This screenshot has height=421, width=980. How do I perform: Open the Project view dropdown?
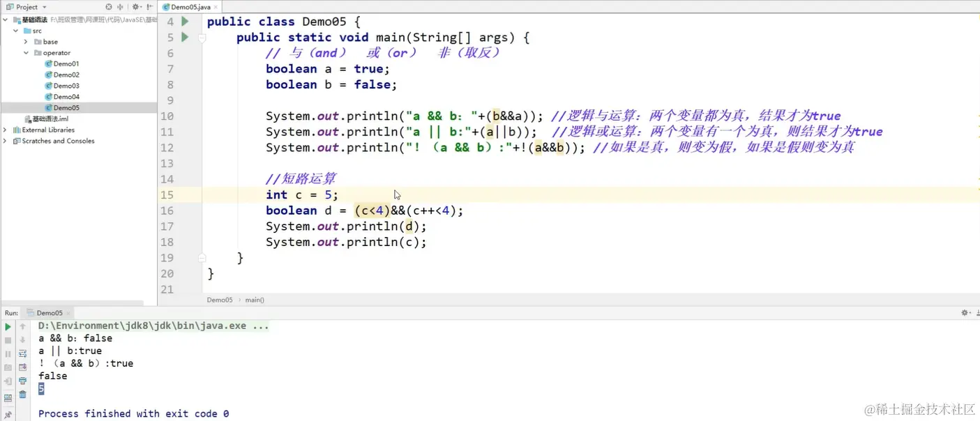[27, 7]
